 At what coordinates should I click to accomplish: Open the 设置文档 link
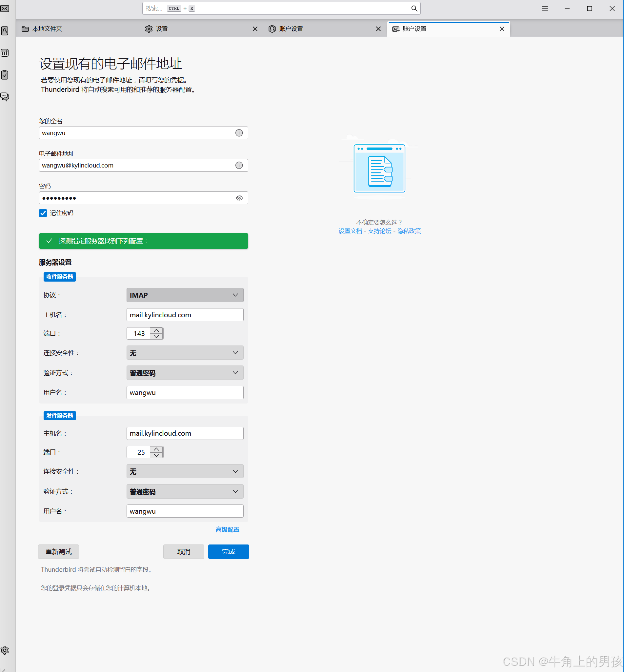point(350,231)
